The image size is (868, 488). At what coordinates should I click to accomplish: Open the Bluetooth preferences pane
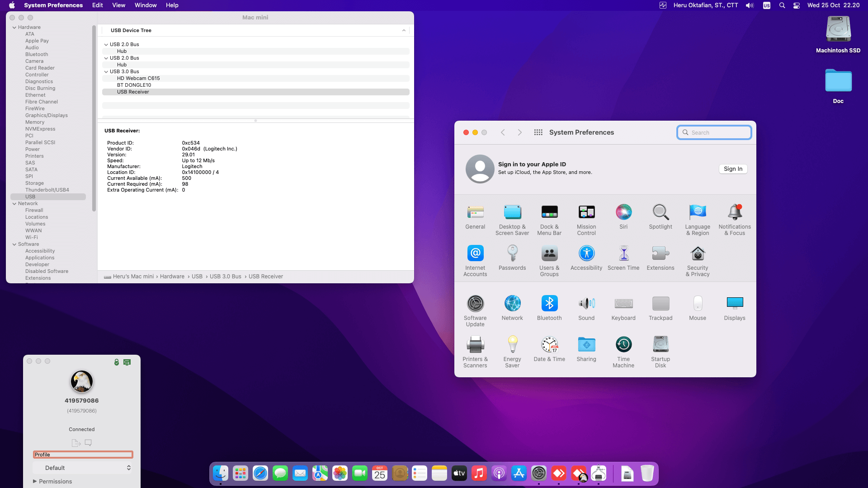pos(549,308)
